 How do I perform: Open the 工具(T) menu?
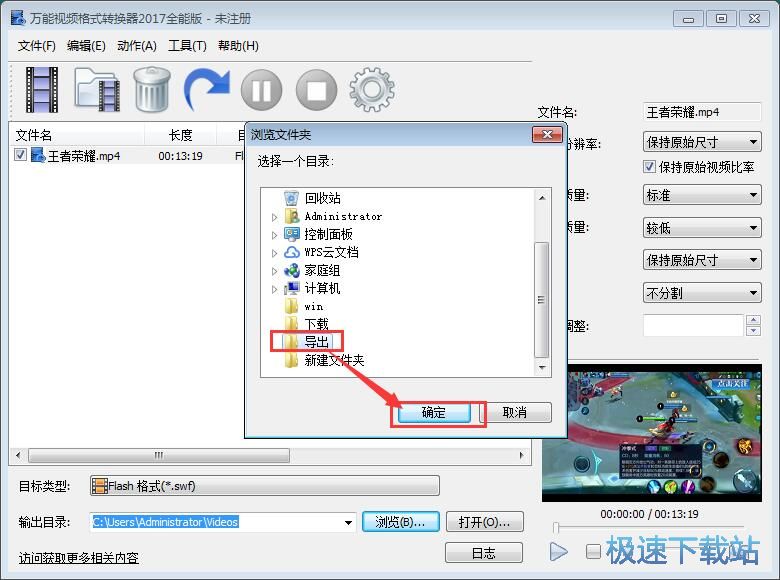point(187,46)
